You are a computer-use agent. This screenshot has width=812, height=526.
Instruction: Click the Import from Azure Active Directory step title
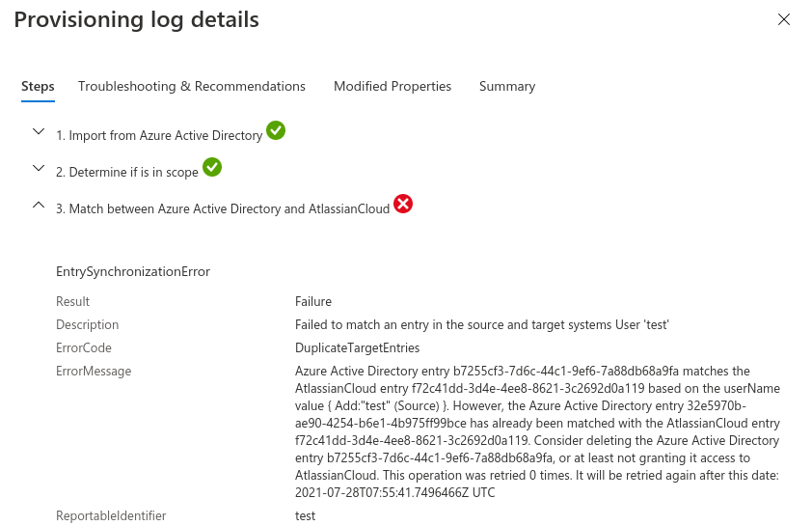click(159, 136)
